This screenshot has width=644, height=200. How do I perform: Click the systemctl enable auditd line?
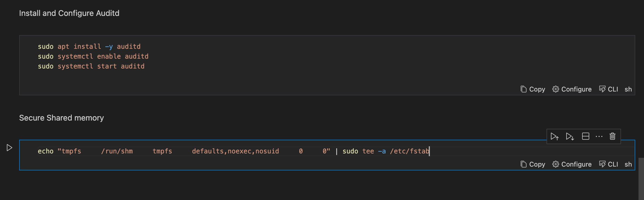click(x=93, y=56)
